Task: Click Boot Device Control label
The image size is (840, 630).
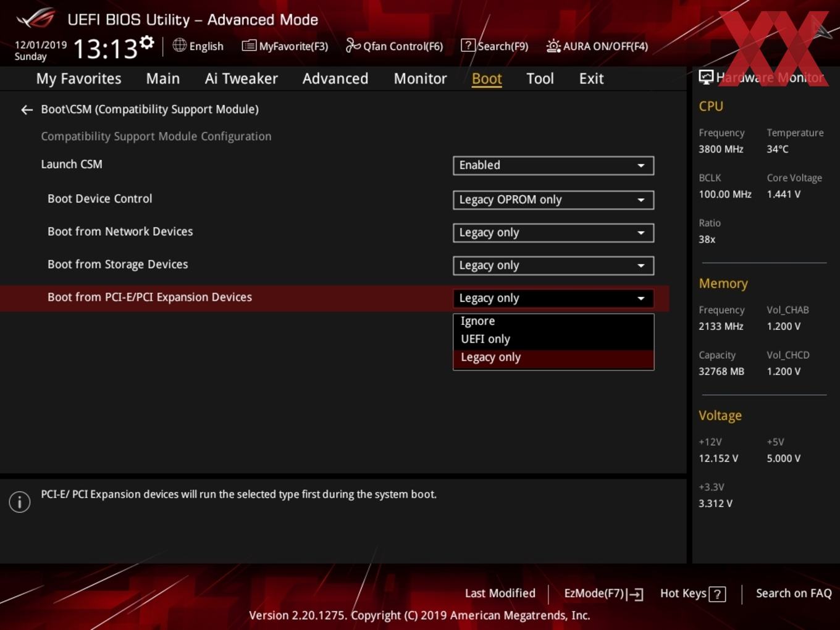Action: [x=99, y=199]
